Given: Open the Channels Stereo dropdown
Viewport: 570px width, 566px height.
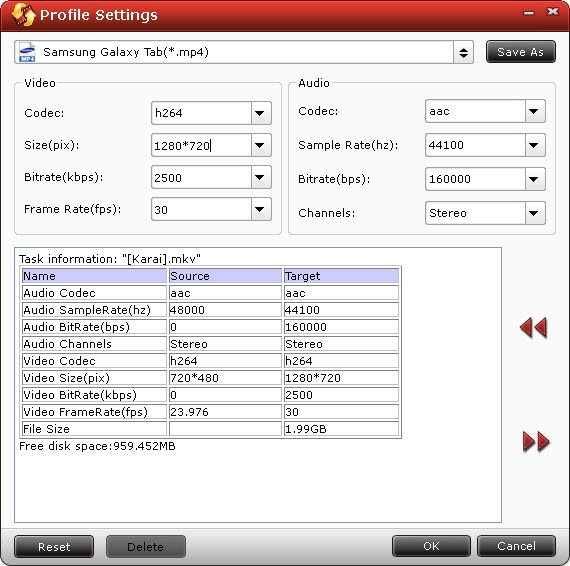Looking at the screenshot, I should point(534,213).
